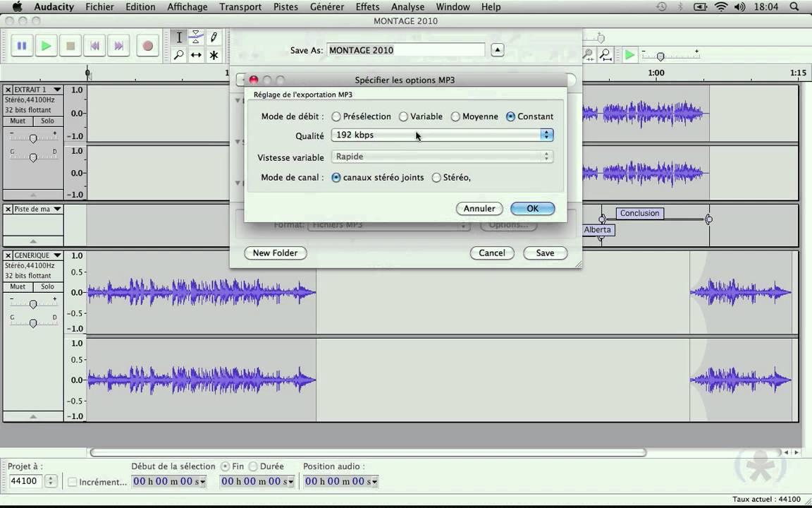This screenshot has width=812, height=508.
Task: Open the Edition menu
Action: [140, 7]
